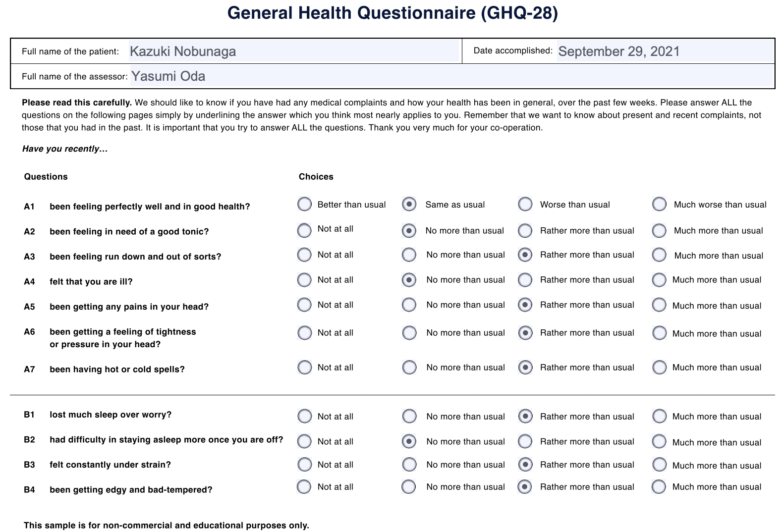Choose "Not at all" for question A2
Image resolution: width=783 pixels, height=532 pixels.
pyautogui.click(x=304, y=230)
